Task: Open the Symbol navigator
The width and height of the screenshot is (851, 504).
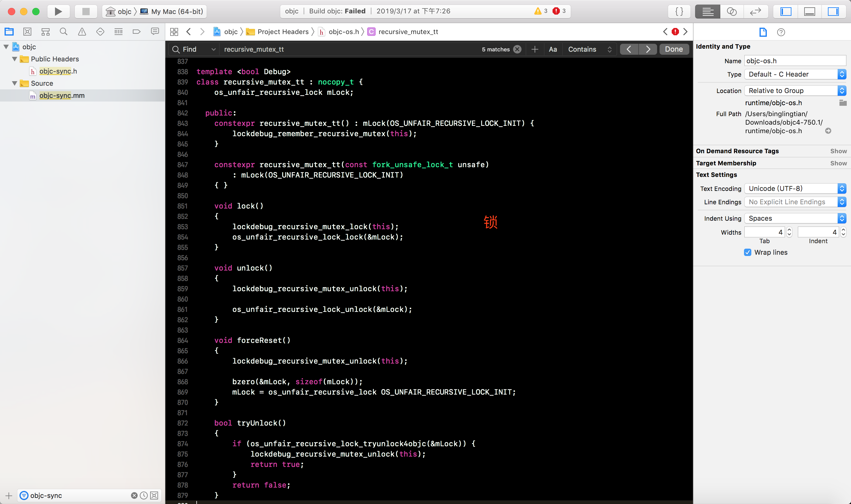Action: point(46,32)
